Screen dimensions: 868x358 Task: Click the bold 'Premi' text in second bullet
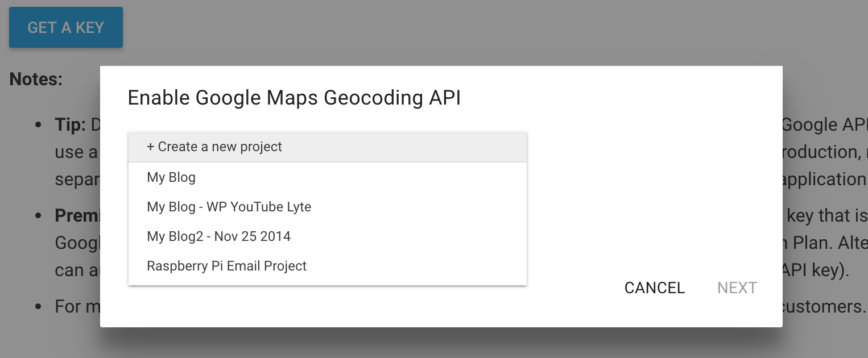tap(77, 216)
